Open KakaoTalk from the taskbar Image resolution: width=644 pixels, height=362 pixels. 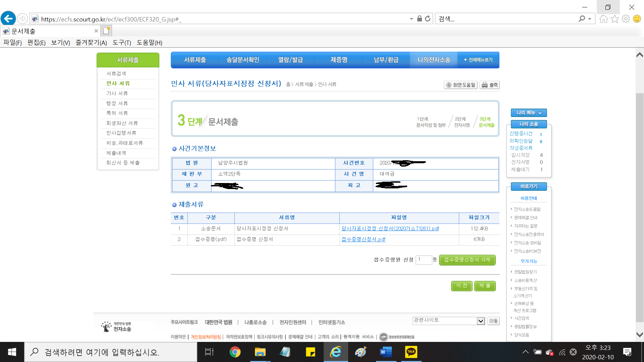pos(411,352)
